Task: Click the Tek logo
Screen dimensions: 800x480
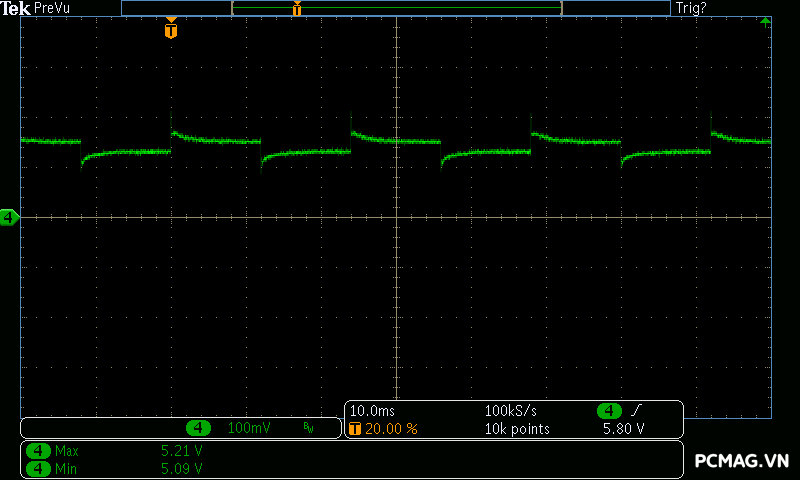Action: (15, 8)
